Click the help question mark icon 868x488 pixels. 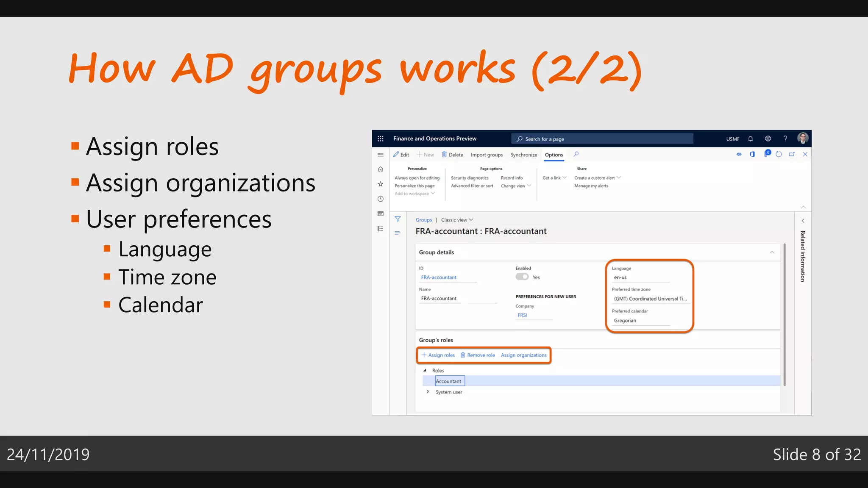click(x=785, y=139)
